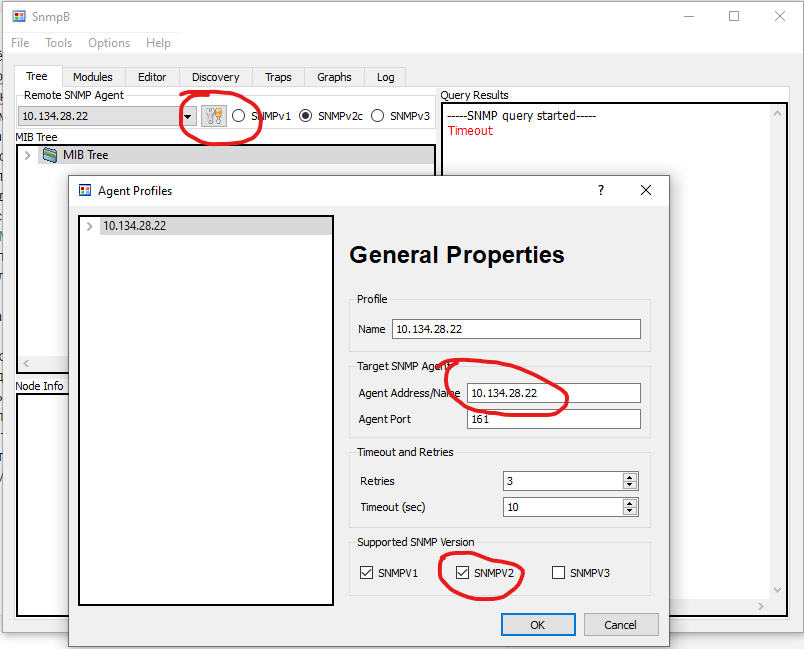
Task: Click the SnmpB application icon in title bar
Action: pos(19,17)
